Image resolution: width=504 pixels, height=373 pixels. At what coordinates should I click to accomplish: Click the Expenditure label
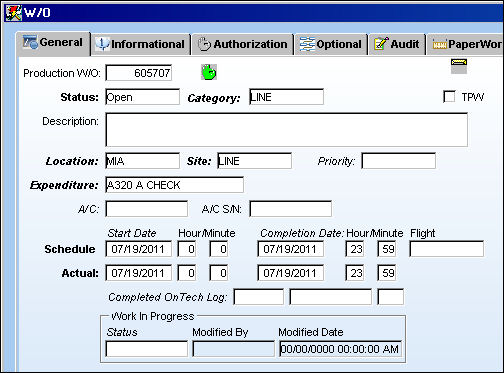64,185
